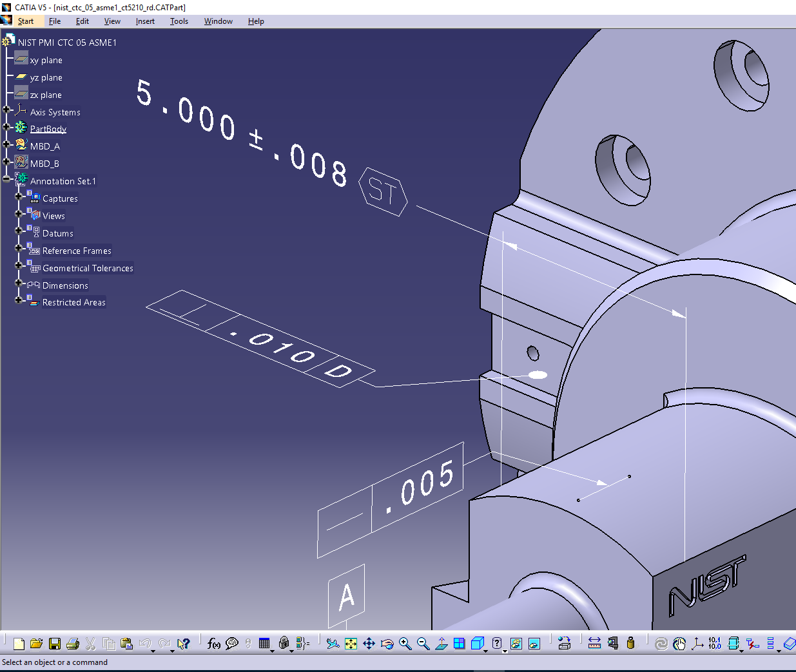Expand the Axis Systems tree node
The image size is (796, 672).
click(6, 110)
